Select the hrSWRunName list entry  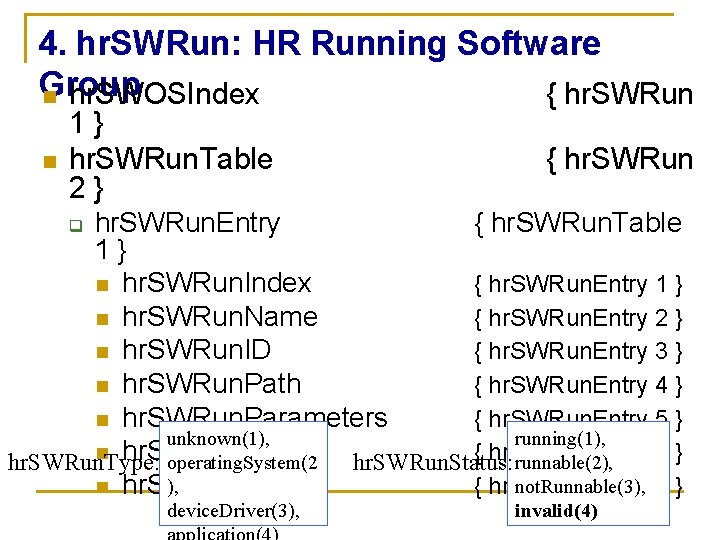220,317
